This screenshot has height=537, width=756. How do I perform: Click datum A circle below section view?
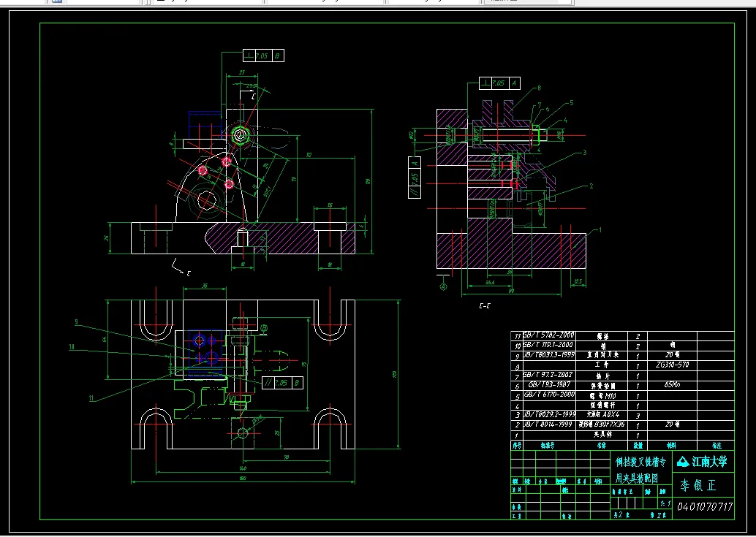[444, 287]
